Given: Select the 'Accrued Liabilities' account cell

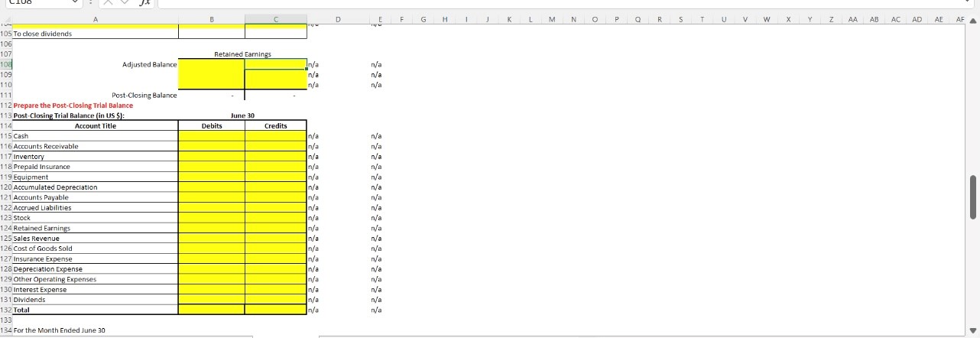Looking at the screenshot, I should coord(96,207).
